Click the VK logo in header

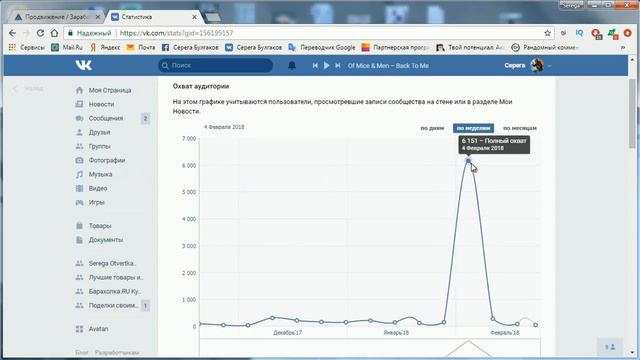(83, 65)
